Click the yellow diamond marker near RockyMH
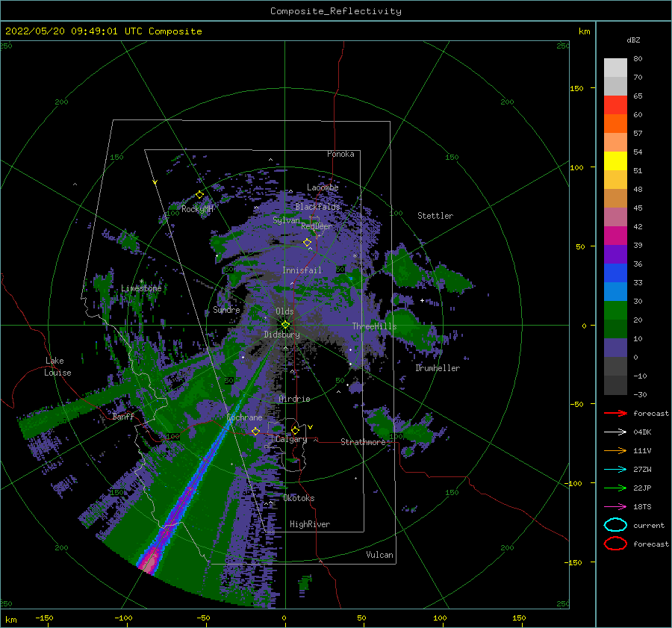The width and height of the screenshot is (672, 628). (x=199, y=195)
